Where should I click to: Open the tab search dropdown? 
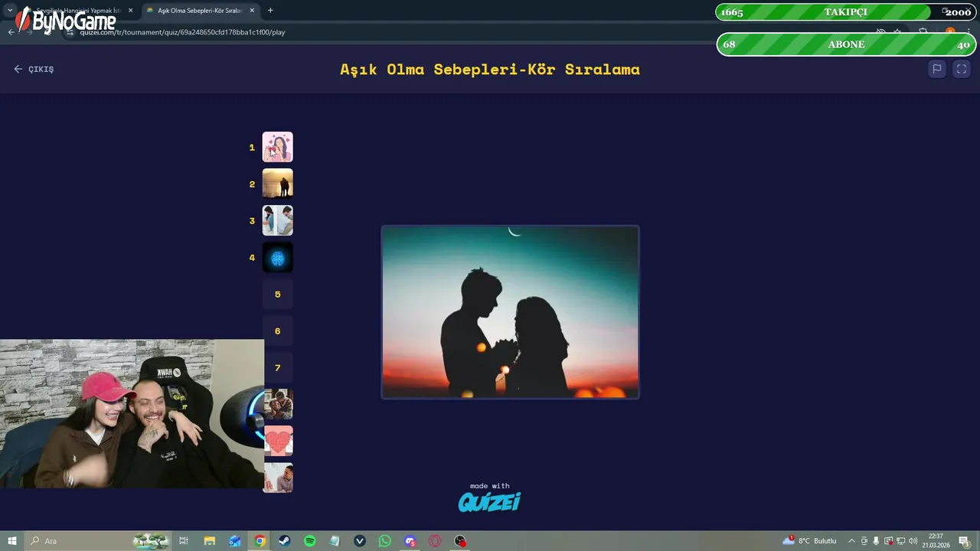click(10, 11)
